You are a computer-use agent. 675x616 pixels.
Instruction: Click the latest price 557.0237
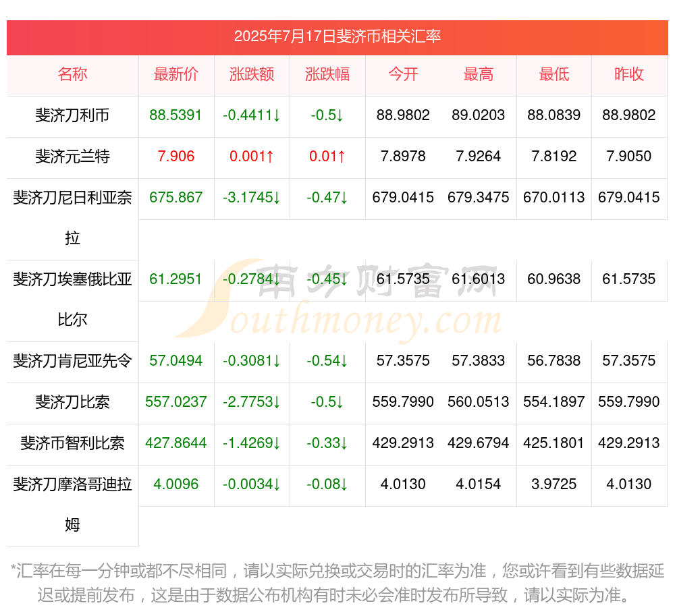click(175, 401)
